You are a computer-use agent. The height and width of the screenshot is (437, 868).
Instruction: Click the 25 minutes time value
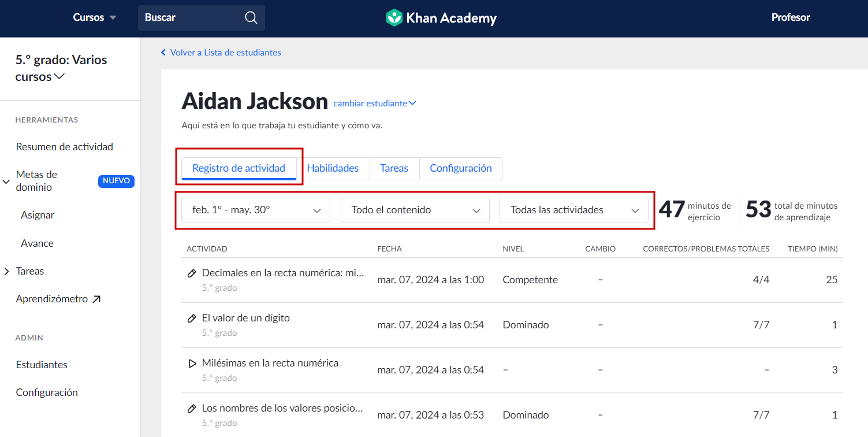coord(832,280)
